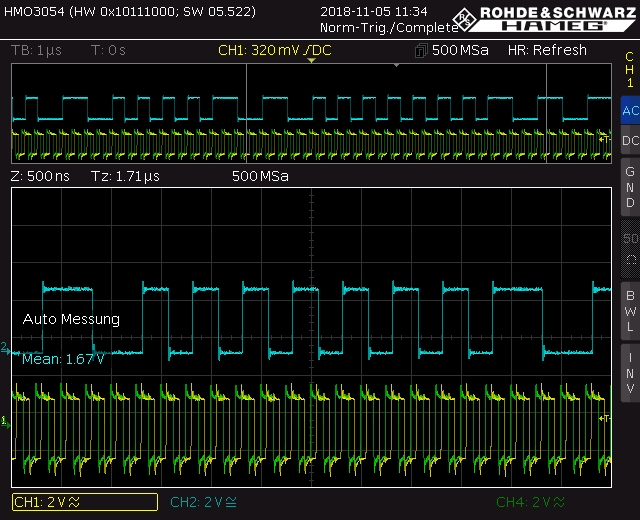
Task: Click the Norm-Trig./Complete status text
Action: point(389,27)
